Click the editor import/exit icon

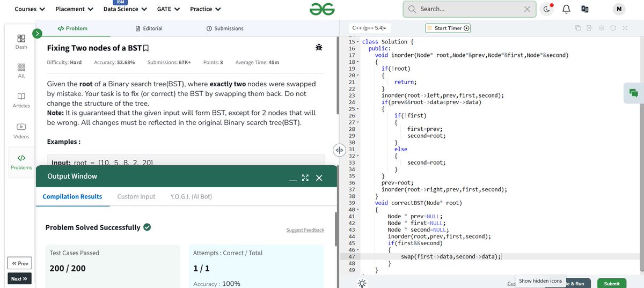(589, 28)
